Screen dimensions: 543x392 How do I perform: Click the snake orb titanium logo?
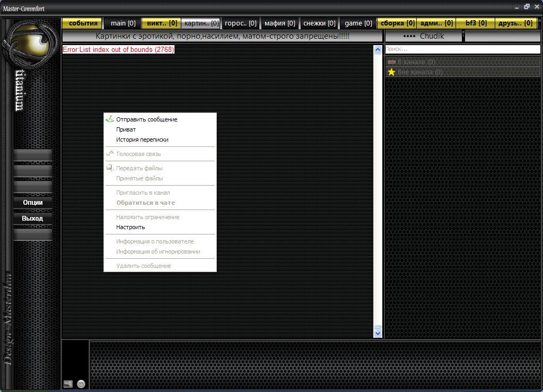31,45
